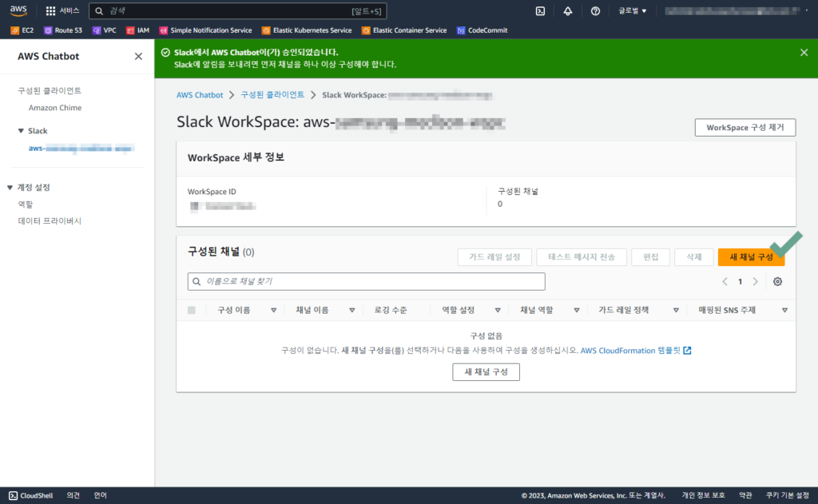Go to the previous table page
818x504 pixels.
click(725, 282)
